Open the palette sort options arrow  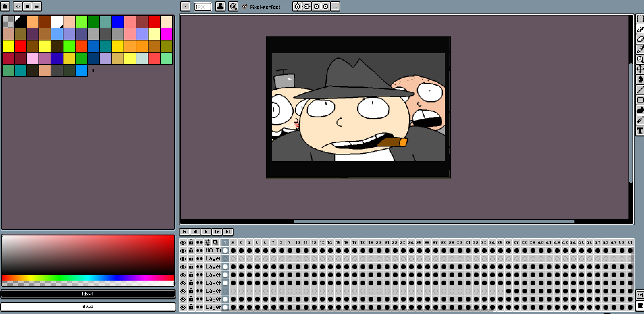(x=18, y=6)
